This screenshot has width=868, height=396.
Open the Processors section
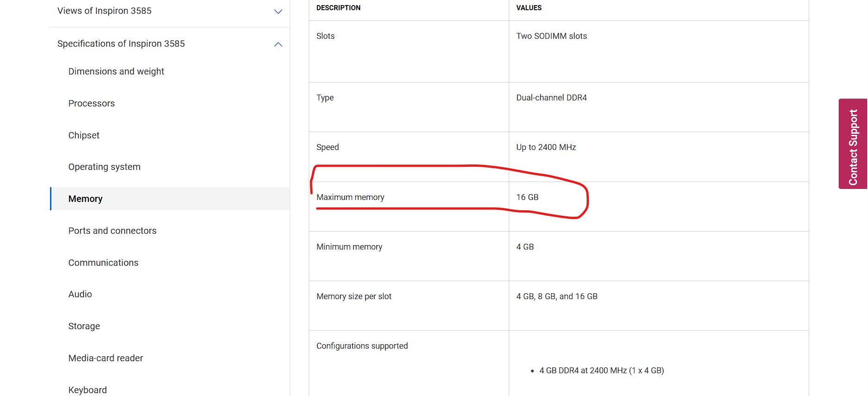pyautogui.click(x=92, y=103)
